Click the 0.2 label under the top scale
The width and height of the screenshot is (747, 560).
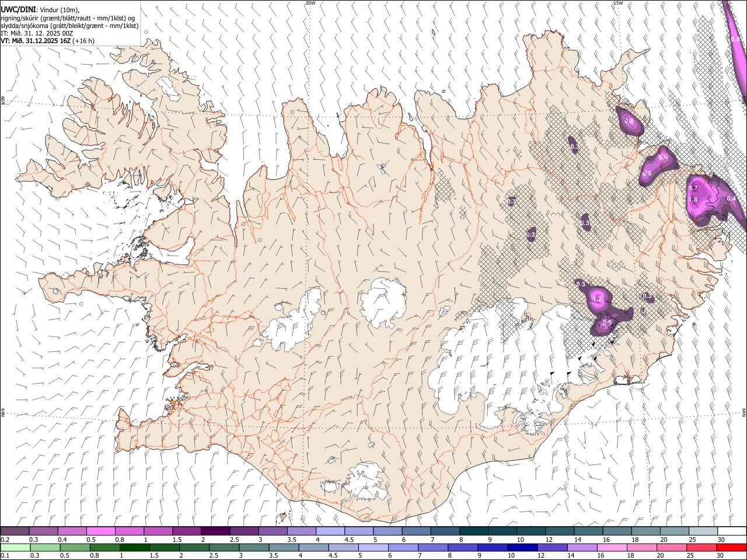click(5, 540)
